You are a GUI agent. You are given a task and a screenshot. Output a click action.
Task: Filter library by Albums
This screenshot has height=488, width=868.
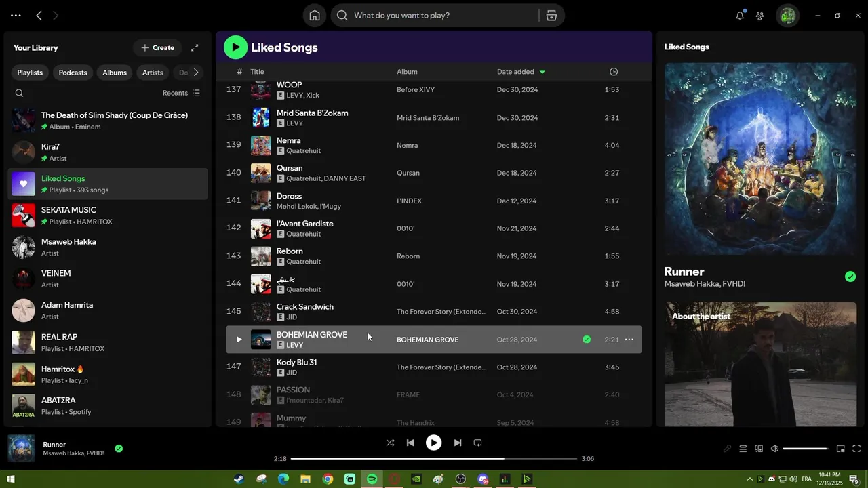click(x=115, y=73)
